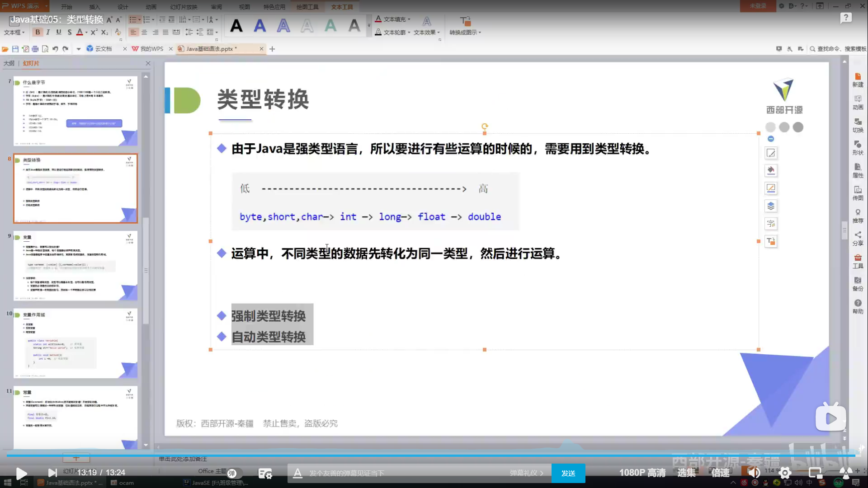Click the 分享 share sidebar icon
Viewport: 868px width, 488px height.
pyautogui.click(x=858, y=238)
